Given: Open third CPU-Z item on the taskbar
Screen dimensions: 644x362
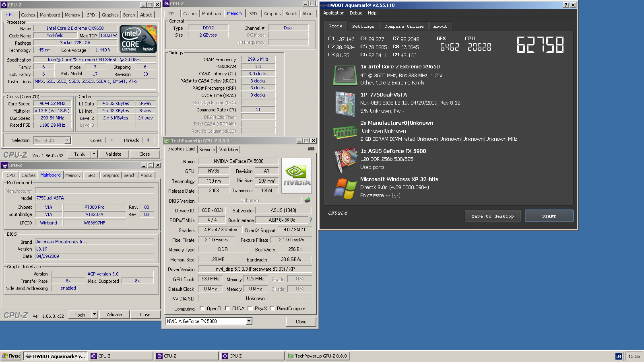Looking at the screenshot, I should pos(252,356).
